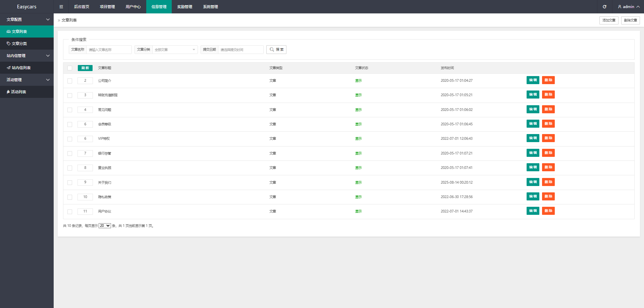Toggle the select-all checkbox in table header
Viewport: 644px width, 308px height.
pos(70,68)
